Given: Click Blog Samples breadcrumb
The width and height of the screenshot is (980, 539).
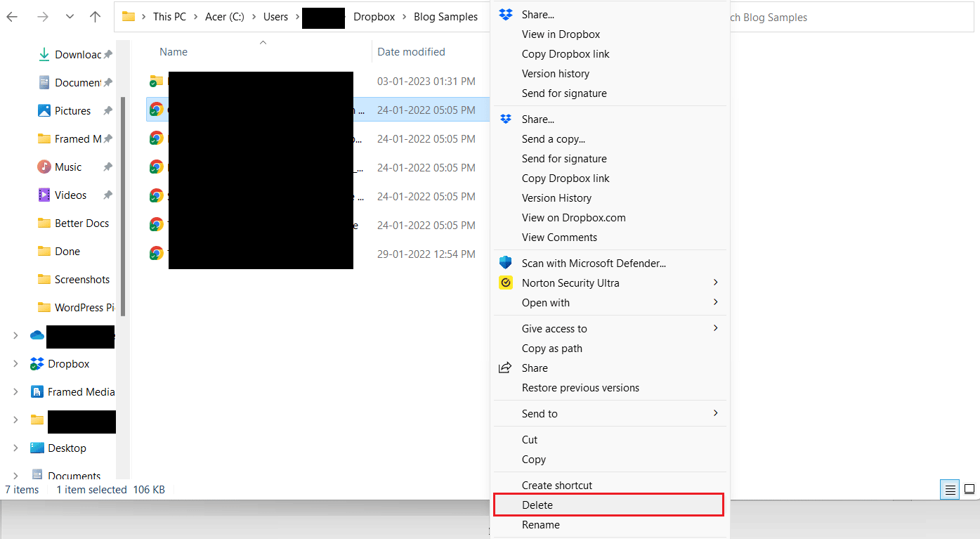Looking at the screenshot, I should point(445,17).
